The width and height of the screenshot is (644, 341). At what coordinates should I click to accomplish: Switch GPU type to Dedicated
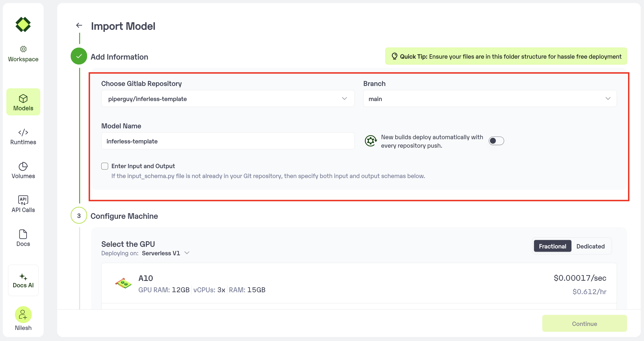click(x=590, y=246)
